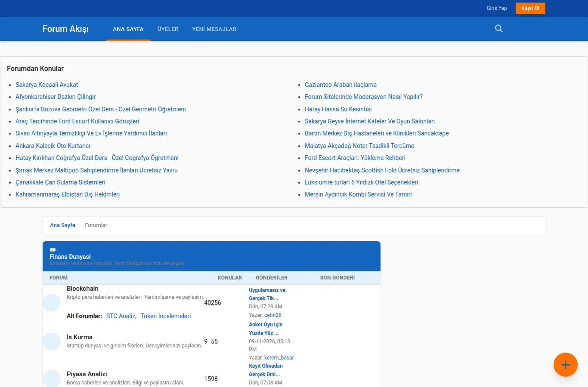
Task: Open the BTC Analiz subforum
Action: pyautogui.click(x=121, y=316)
